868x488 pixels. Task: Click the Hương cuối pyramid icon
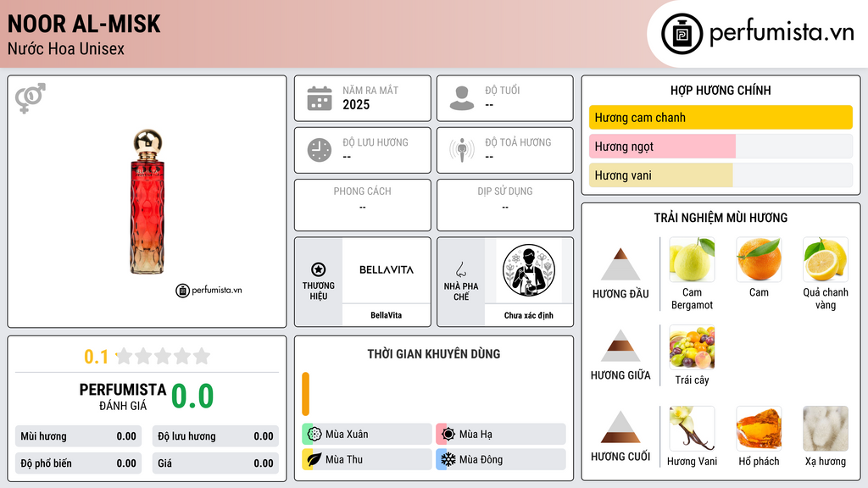[x=620, y=427]
